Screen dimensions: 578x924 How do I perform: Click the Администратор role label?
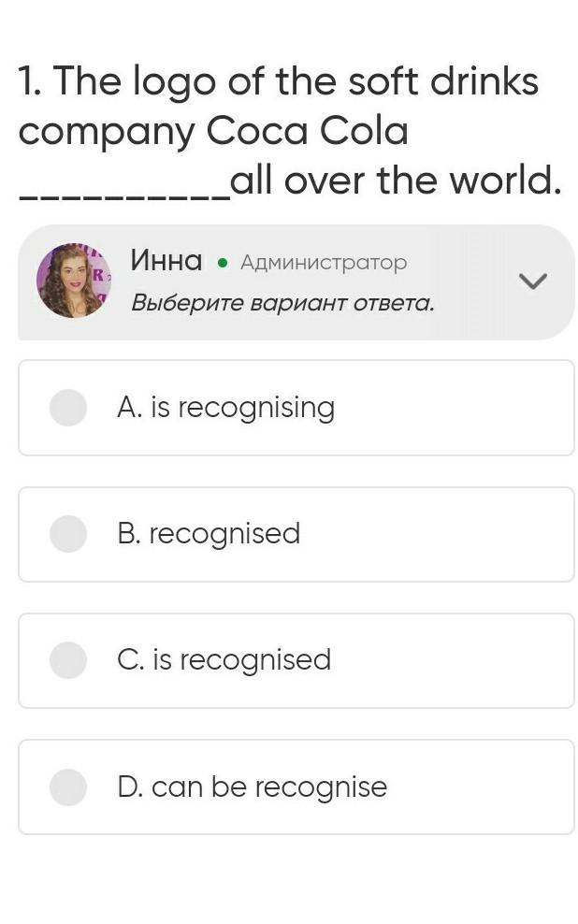pos(324,263)
